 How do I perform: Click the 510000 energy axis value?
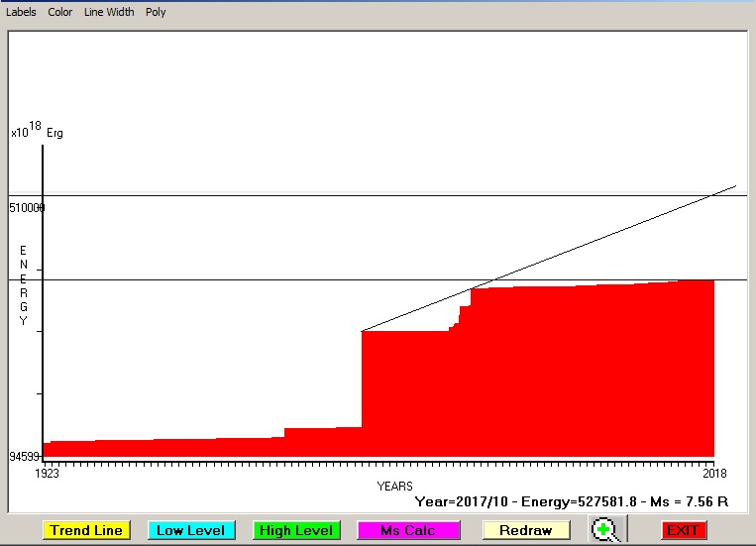[28, 208]
